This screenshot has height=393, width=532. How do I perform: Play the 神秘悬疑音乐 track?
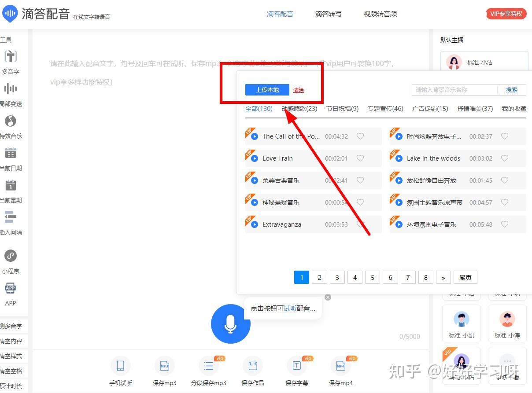(x=254, y=202)
